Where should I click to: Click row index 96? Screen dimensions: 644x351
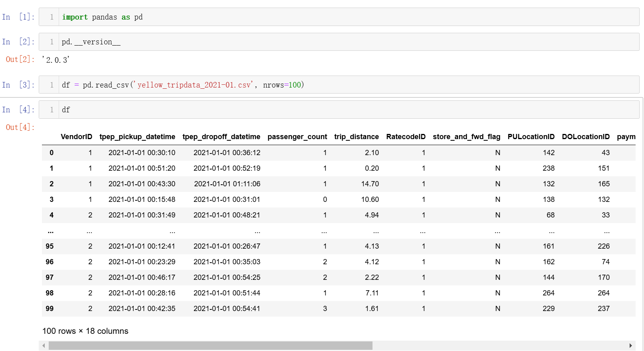click(50, 262)
